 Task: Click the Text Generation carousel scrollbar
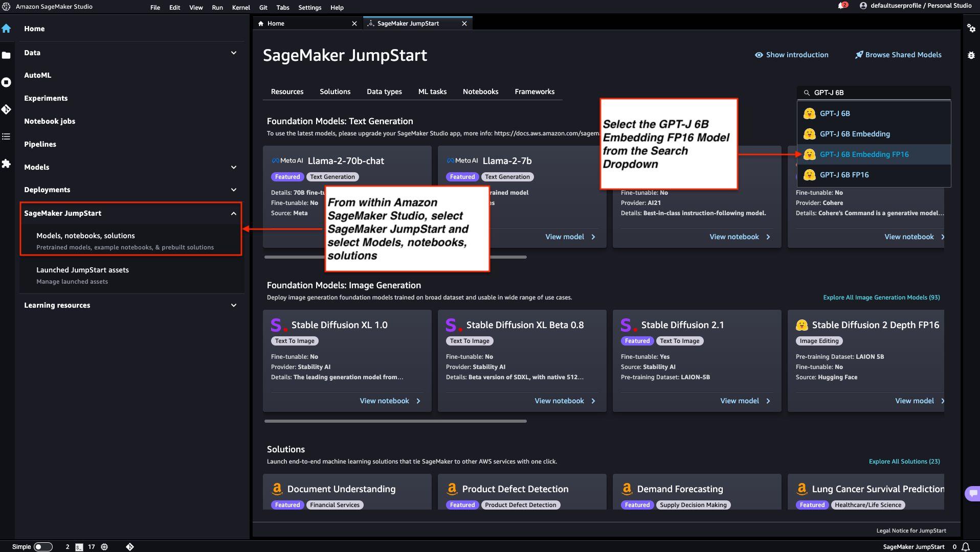point(395,257)
